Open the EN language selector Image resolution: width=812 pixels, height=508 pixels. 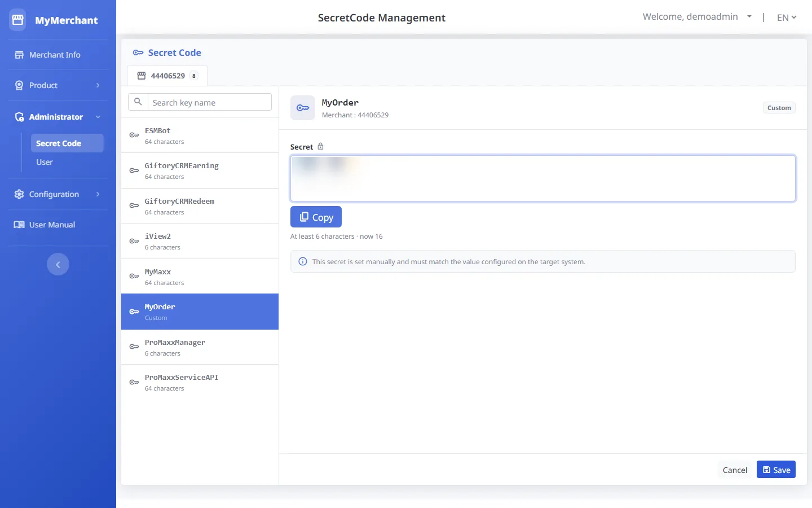tap(787, 17)
